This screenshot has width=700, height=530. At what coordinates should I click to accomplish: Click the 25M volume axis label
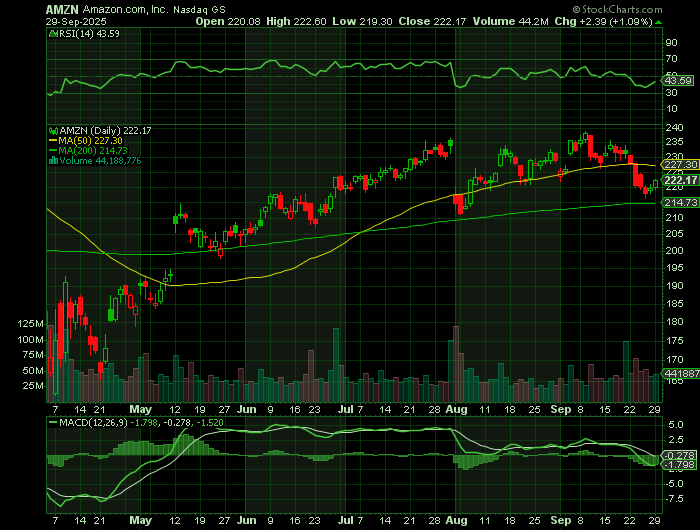click(33, 386)
